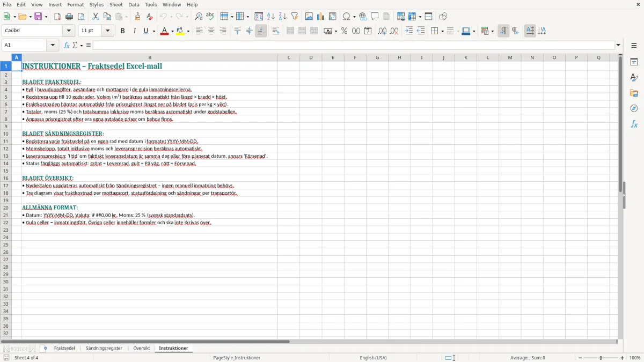644x362 pixels.
Task: Switch to the Översikt sheet tab
Action: pos(142,349)
